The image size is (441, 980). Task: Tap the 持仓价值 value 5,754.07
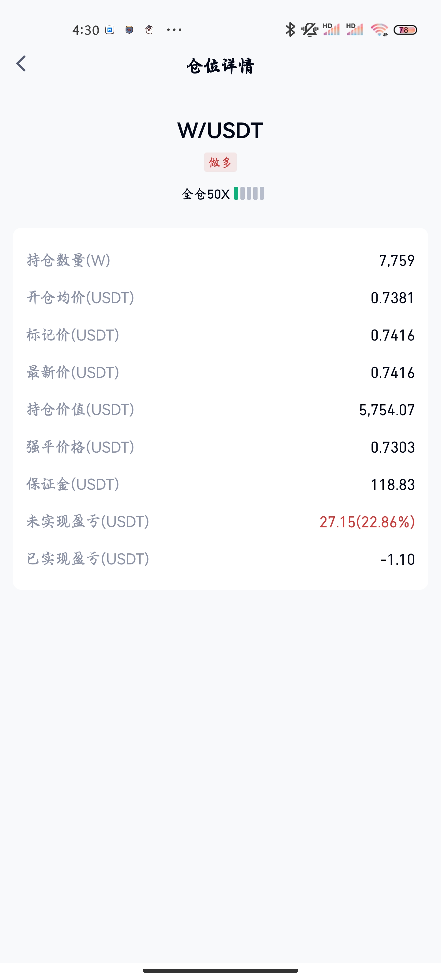387,410
